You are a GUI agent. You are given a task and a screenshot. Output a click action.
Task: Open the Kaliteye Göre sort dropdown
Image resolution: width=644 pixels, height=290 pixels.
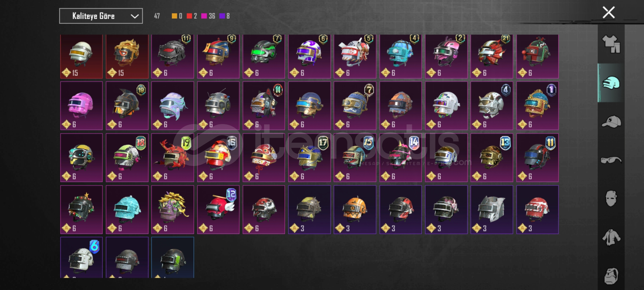coord(101,16)
